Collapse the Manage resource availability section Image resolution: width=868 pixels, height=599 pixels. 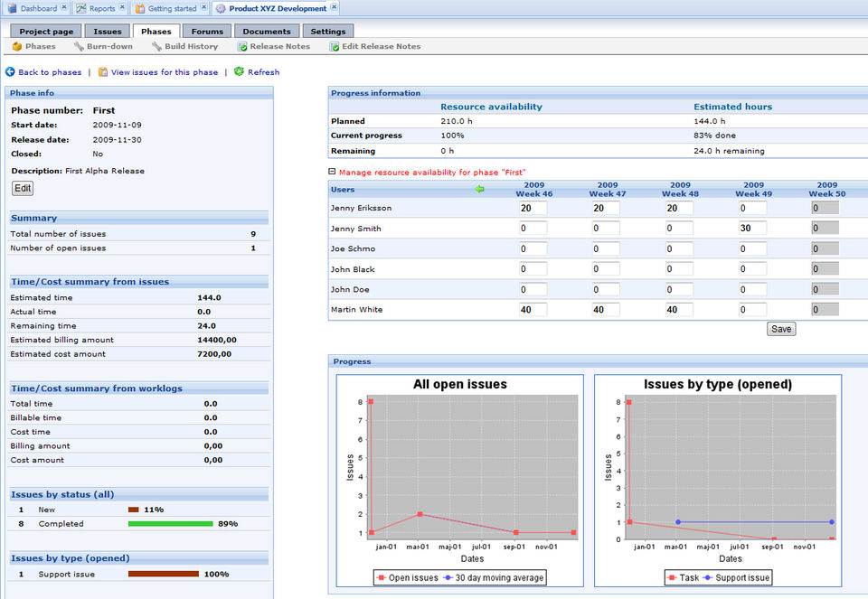tap(332, 172)
